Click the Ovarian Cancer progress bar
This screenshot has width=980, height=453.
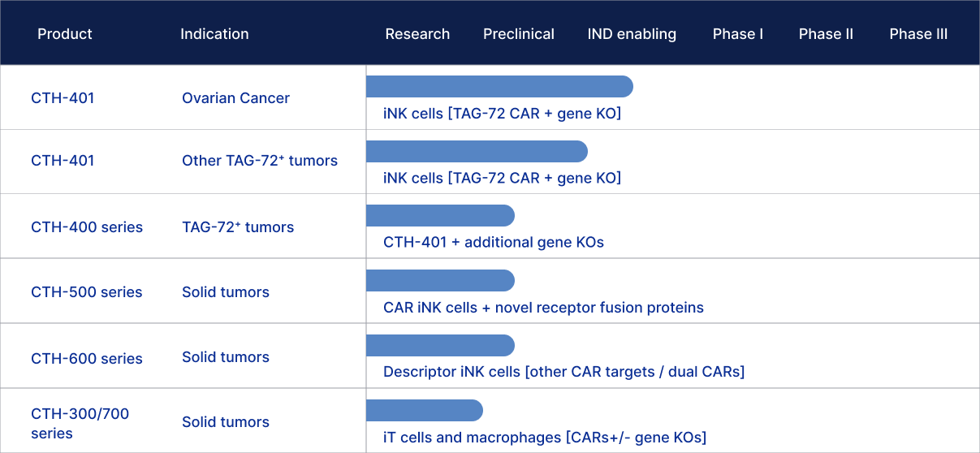[499, 86]
